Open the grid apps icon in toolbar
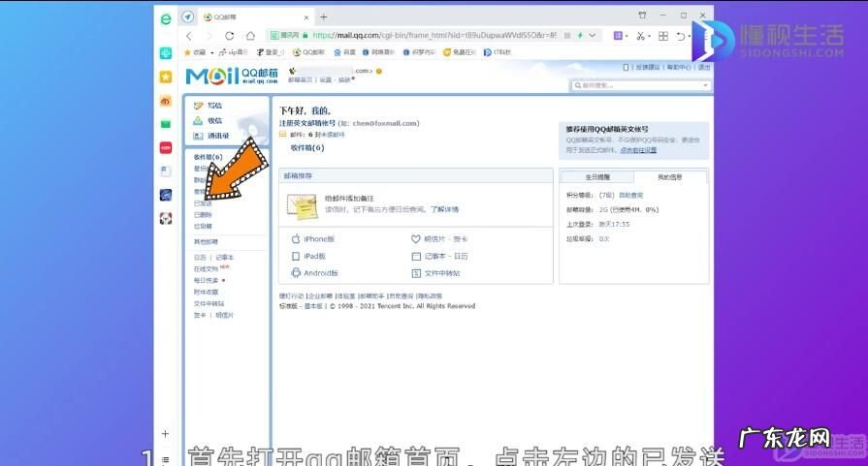This screenshot has width=868, height=466. (663, 36)
